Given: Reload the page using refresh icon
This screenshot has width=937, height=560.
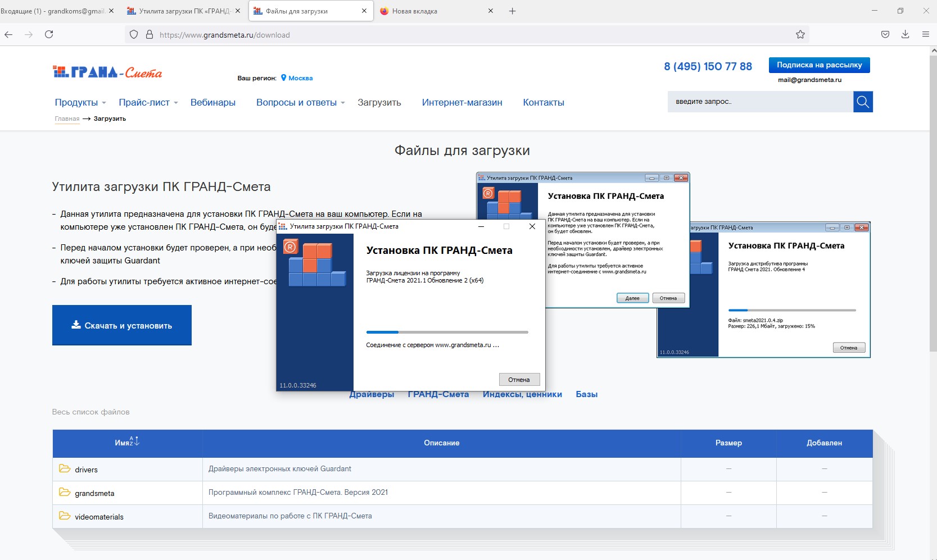Looking at the screenshot, I should [x=49, y=35].
